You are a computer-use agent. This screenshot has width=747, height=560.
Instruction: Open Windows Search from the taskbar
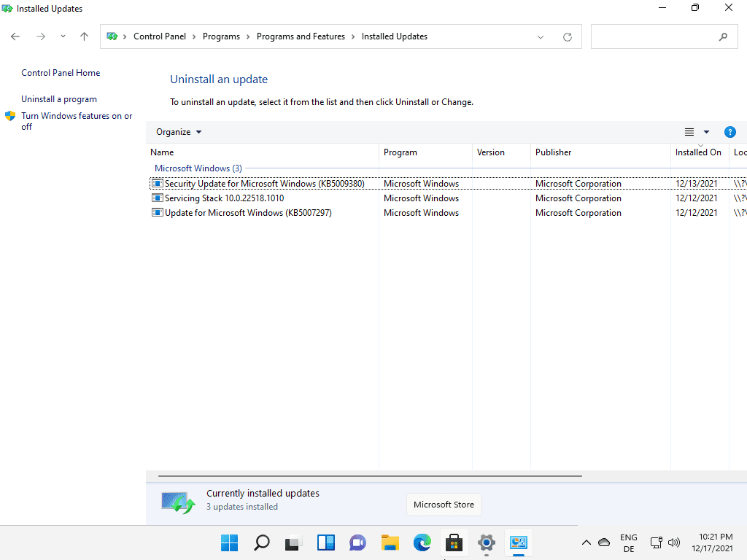point(261,542)
